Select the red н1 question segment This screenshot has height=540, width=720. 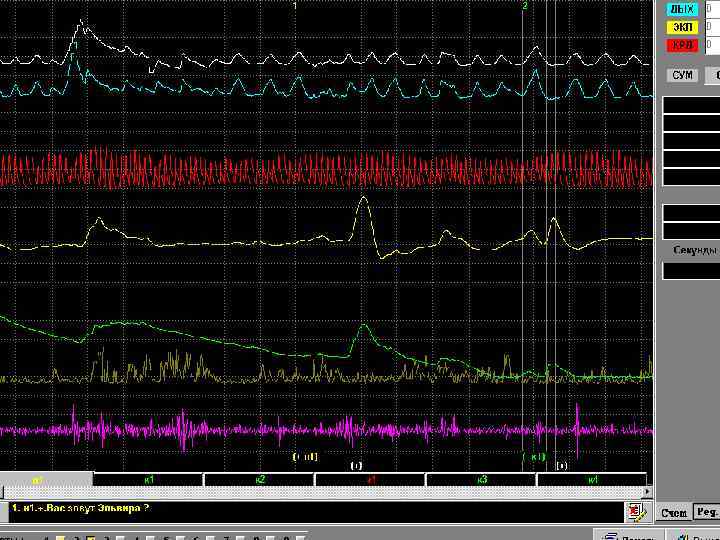371,480
